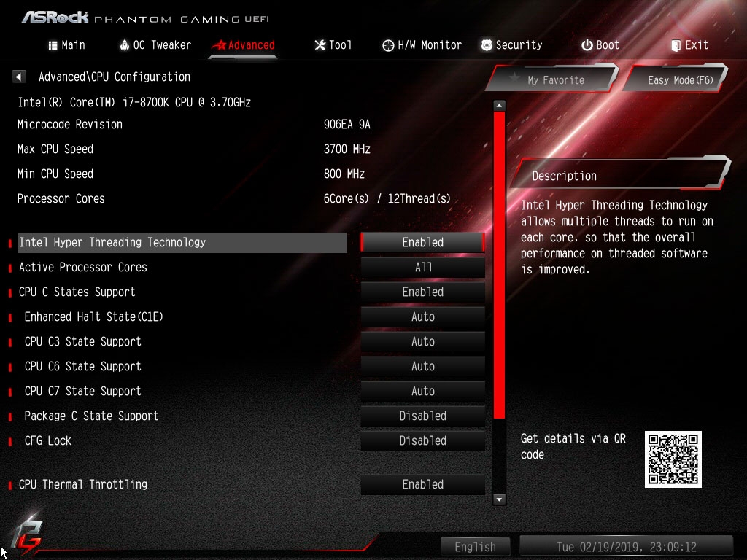Screen dimensions: 747x560
Task: Click Intel Core i7-8700K CPU title
Action: (134, 102)
